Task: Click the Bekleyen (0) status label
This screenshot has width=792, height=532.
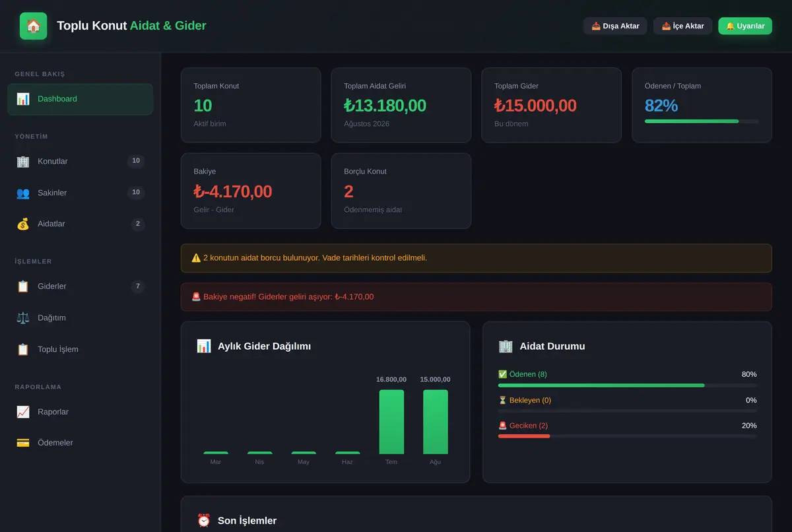Action: [x=525, y=400]
